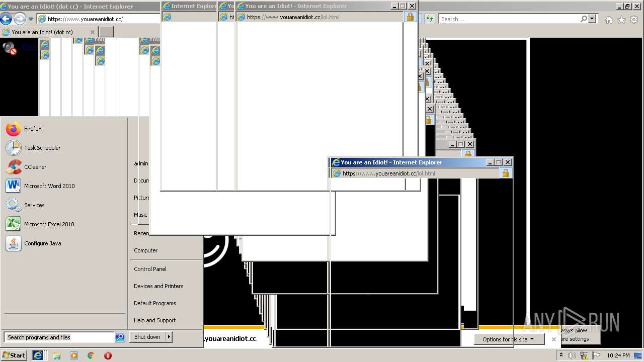Image resolution: width=644 pixels, height=362 pixels.
Task: Open Windows Explorer from taskbar
Action: pyautogui.click(x=57, y=355)
